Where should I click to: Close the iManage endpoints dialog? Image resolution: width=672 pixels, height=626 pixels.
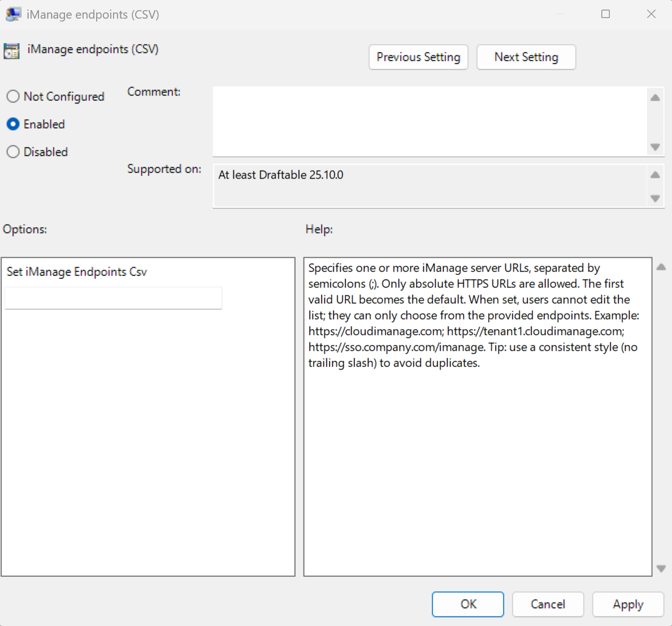pyautogui.click(x=652, y=14)
